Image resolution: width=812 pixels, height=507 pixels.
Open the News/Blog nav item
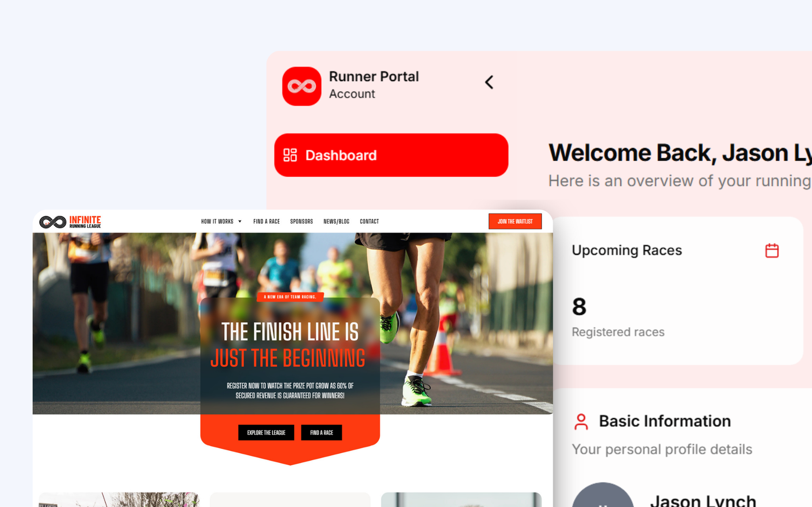pyautogui.click(x=336, y=222)
